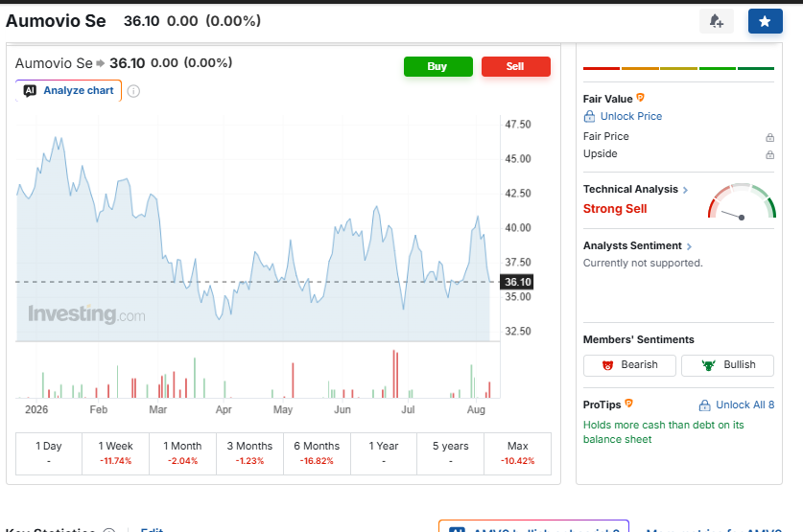Click the bull icon in Bullish button
Screen dimensions: 803x532
709,365
